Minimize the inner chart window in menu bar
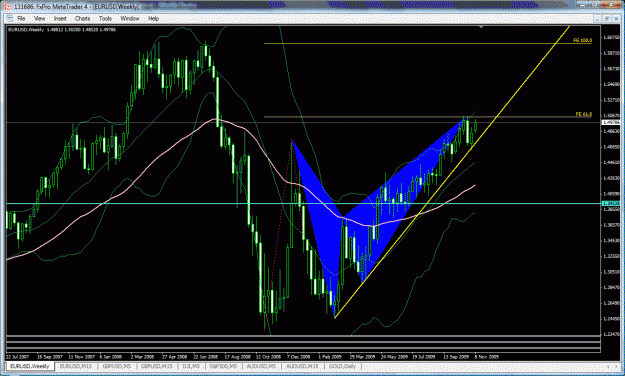The height and width of the screenshot is (376, 625). tap(597, 18)
